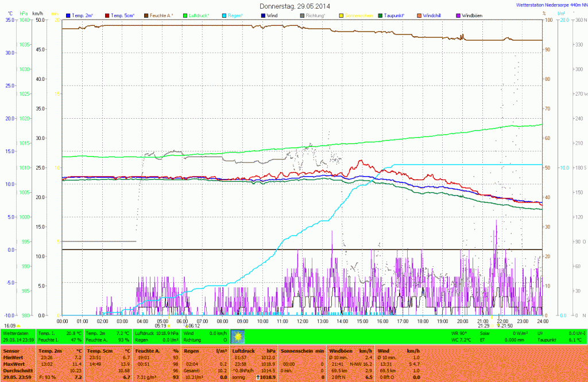Click the sunny weather icon in green status bar

pos(238,337)
